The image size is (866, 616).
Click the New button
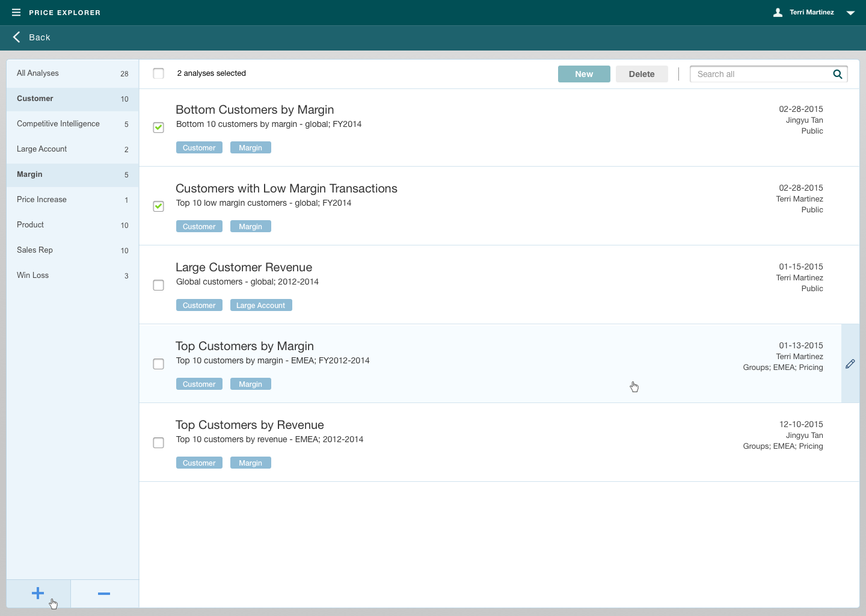583,74
